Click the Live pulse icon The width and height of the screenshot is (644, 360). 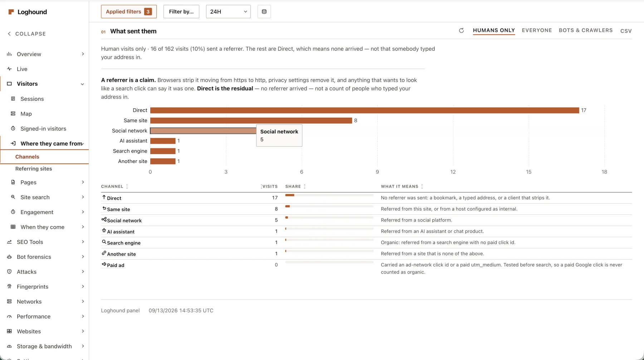pyautogui.click(x=9, y=69)
